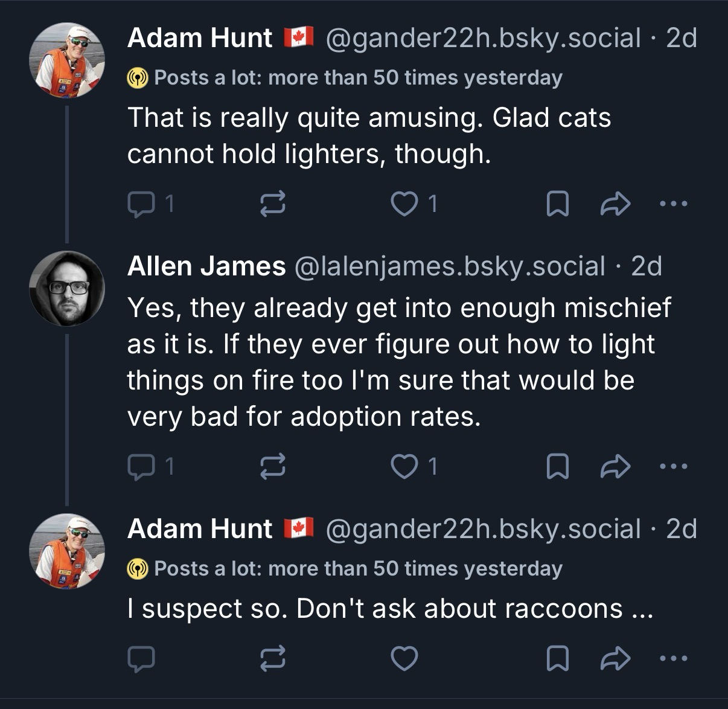Viewport: 728px width, 709px height.
Task: Repost the 'Glad cats cannot hold lighters' post
Action: click(272, 205)
